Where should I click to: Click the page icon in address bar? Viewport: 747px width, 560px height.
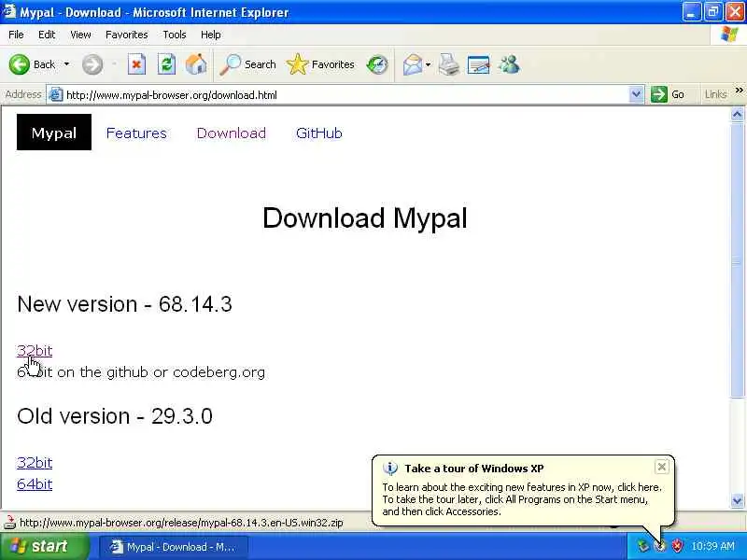point(56,95)
